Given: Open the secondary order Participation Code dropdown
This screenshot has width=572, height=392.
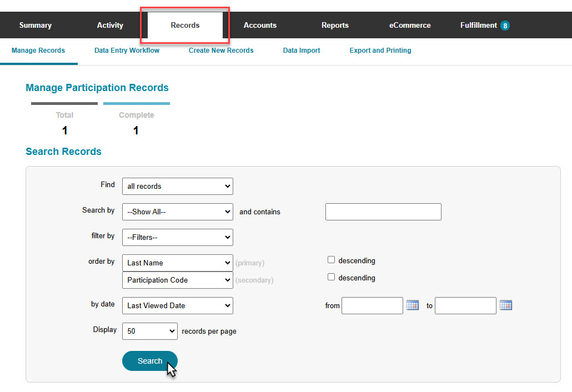Looking at the screenshot, I should [x=178, y=280].
